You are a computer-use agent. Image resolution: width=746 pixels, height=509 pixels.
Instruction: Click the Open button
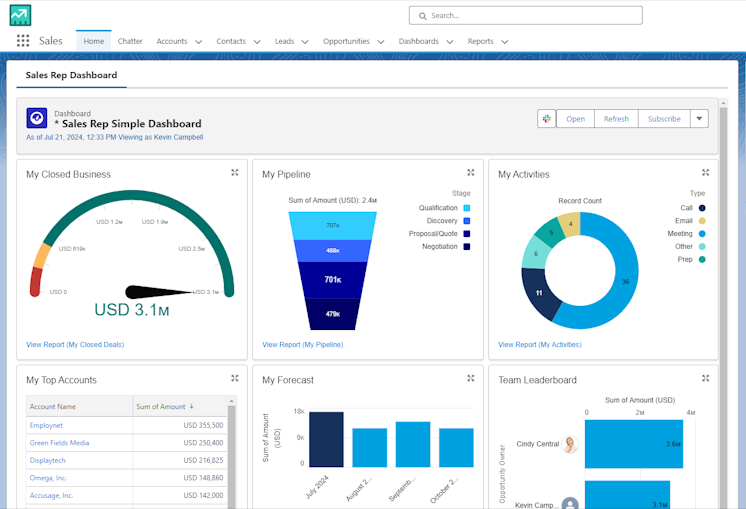(x=575, y=118)
